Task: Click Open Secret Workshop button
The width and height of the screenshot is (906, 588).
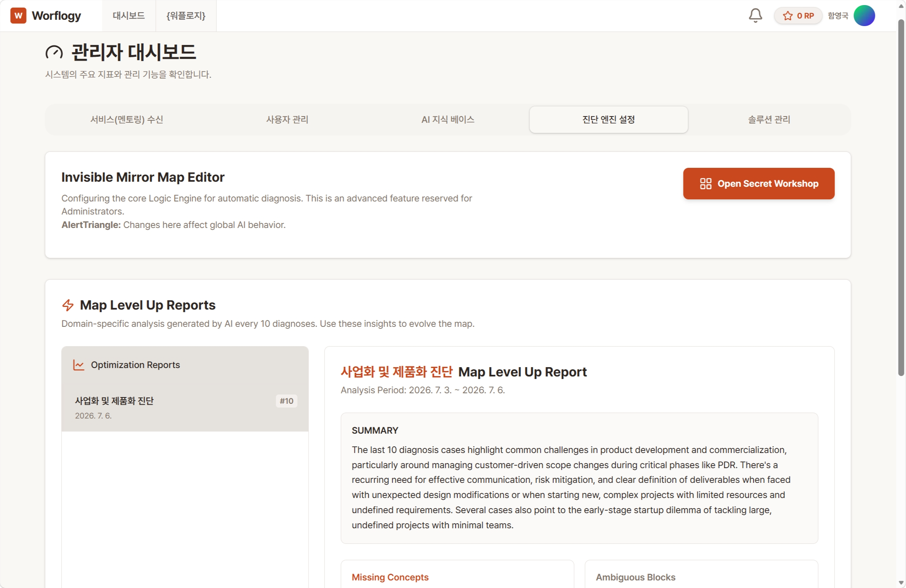Action: click(759, 184)
